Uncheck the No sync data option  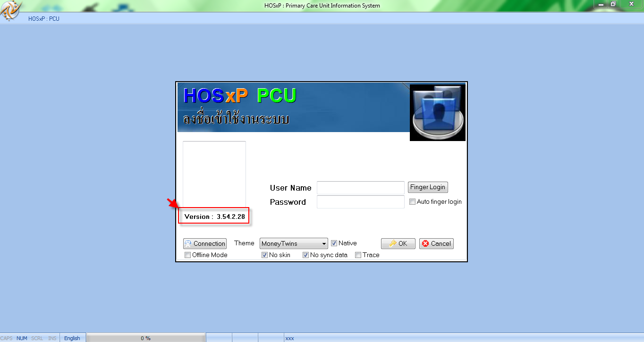tap(305, 254)
